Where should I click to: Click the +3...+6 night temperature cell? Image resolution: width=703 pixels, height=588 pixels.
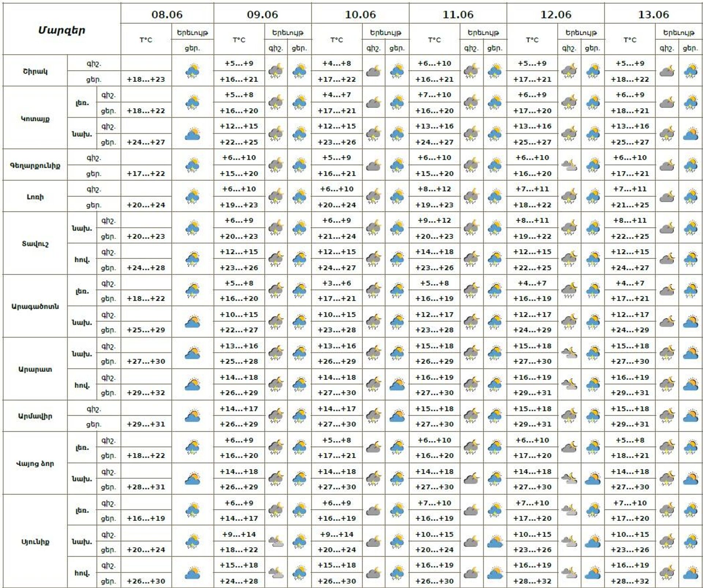(337, 283)
